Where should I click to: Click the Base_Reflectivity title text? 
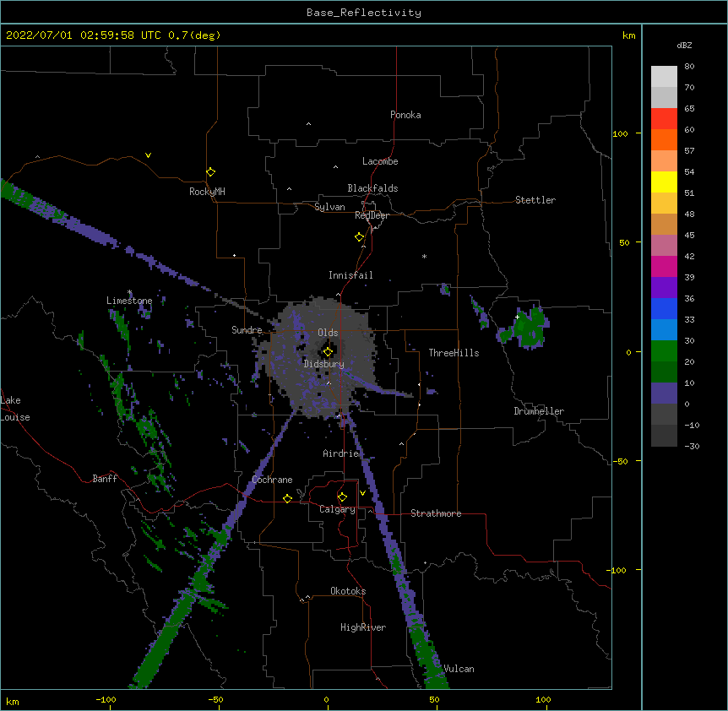point(364,13)
